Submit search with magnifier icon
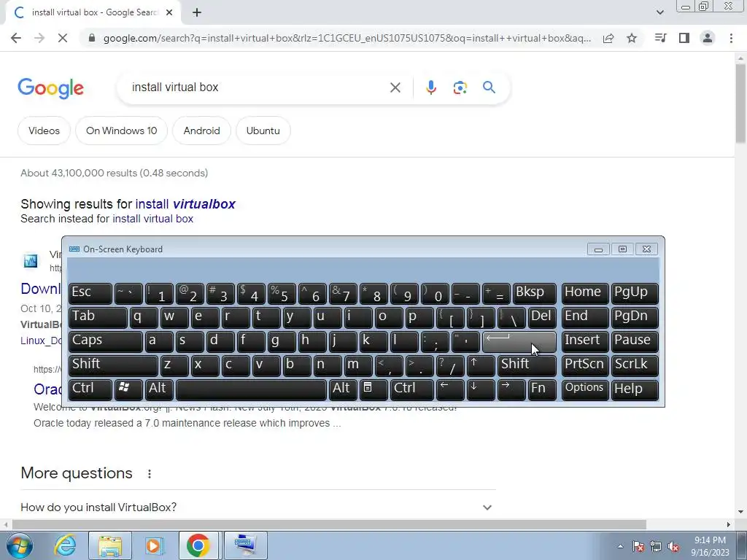The width and height of the screenshot is (747, 560). (489, 87)
